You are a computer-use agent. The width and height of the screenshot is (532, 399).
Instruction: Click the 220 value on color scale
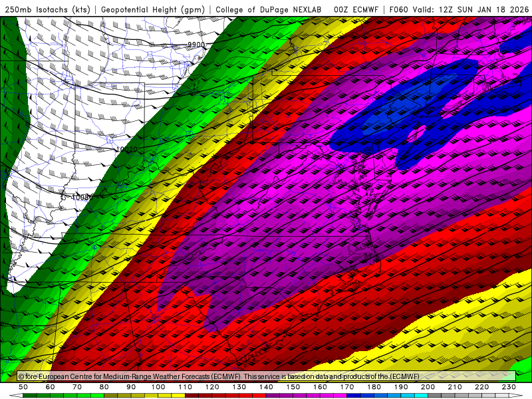pos(482,387)
